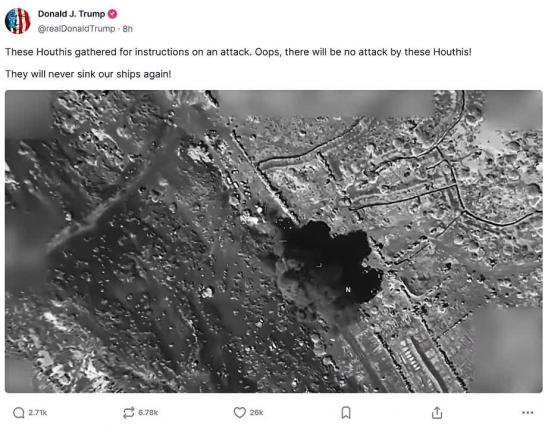Viewport: 545px width, 429px height.
Task: Like the post with the heart icon
Action: click(240, 412)
